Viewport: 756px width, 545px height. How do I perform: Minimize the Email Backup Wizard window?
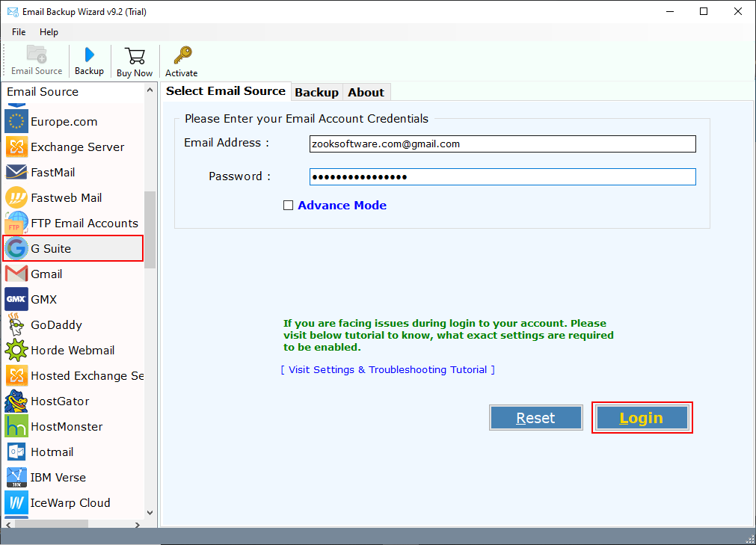[x=670, y=11]
